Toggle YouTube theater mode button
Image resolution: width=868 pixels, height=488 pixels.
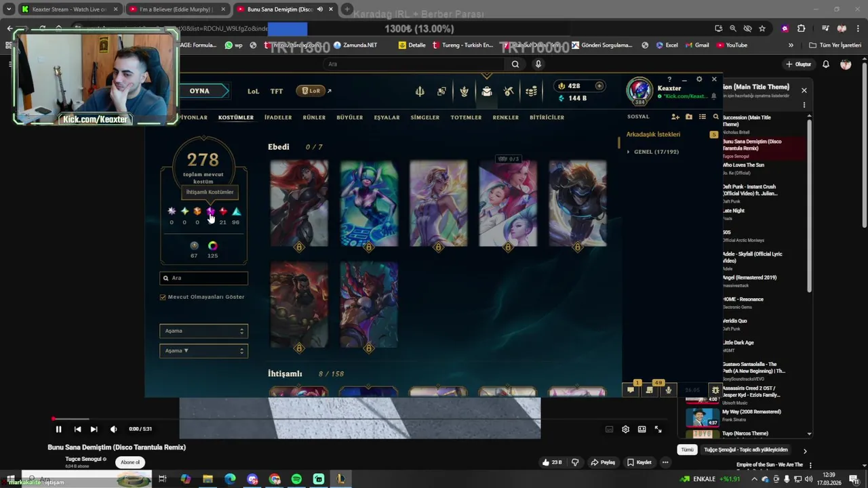point(642,429)
